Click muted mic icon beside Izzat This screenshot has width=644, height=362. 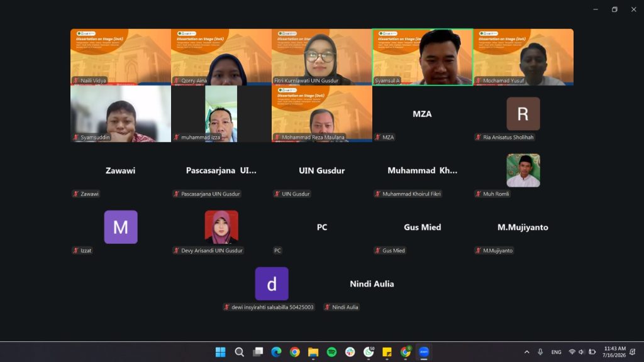pos(76,250)
